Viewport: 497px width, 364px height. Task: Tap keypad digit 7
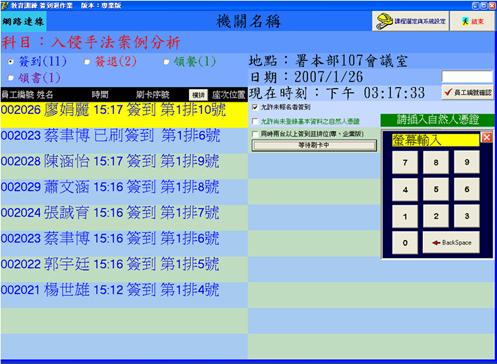(x=405, y=162)
